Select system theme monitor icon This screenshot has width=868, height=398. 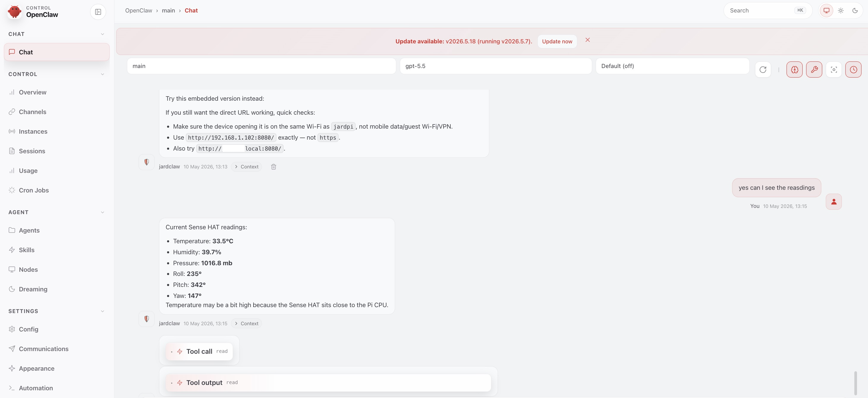(826, 10)
